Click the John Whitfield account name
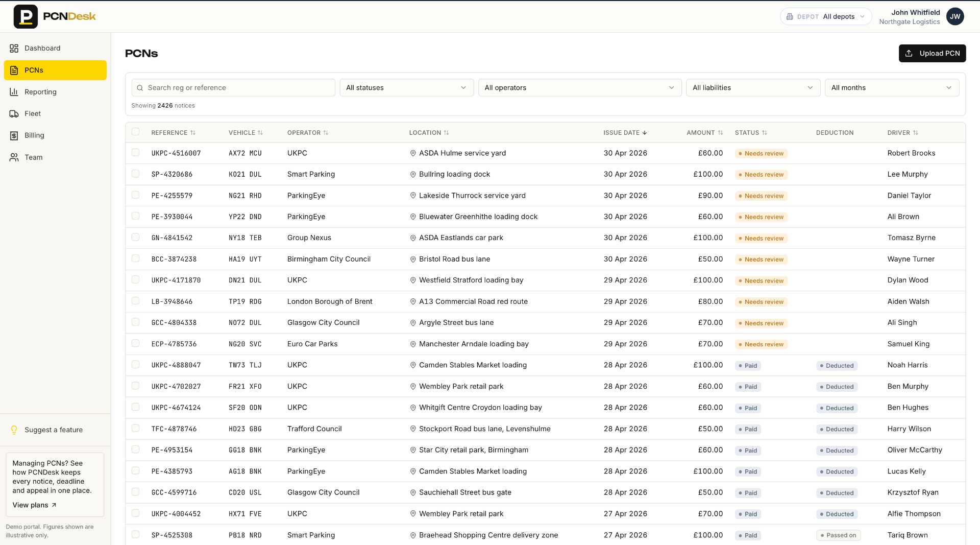980x545 pixels. tap(916, 12)
